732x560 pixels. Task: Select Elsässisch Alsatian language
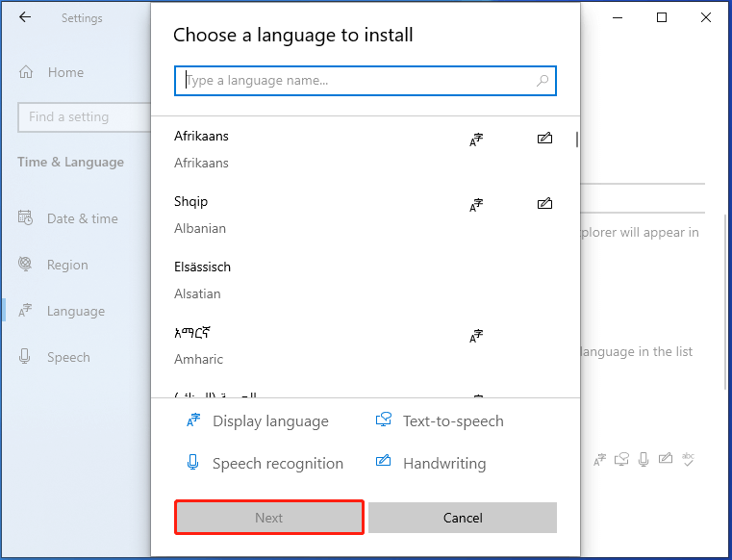[x=366, y=280]
